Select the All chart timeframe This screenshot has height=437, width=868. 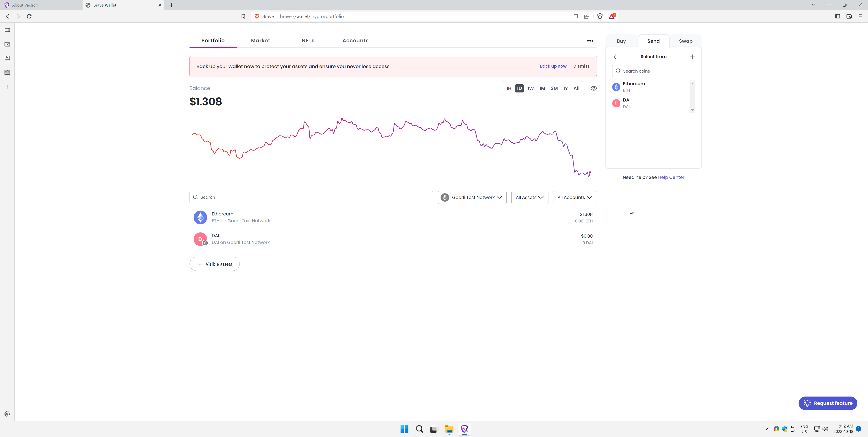coord(576,88)
